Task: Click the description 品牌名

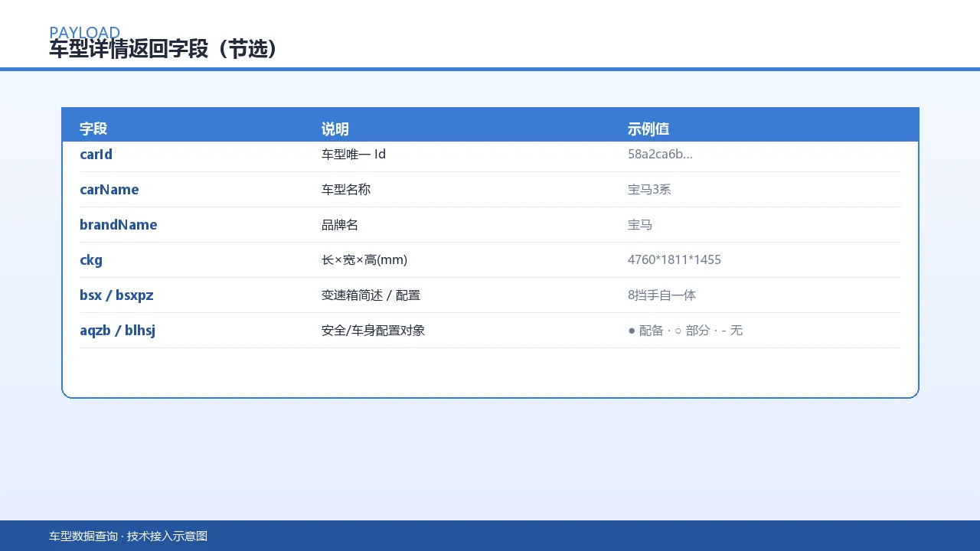Action: pyautogui.click(x=340, y=225)
